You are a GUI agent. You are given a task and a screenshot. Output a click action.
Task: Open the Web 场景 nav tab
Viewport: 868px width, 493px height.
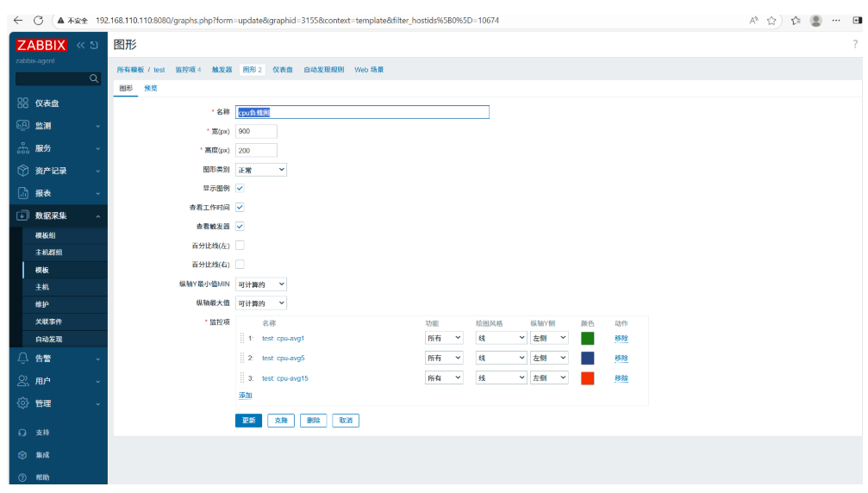(x=369, y=70)
